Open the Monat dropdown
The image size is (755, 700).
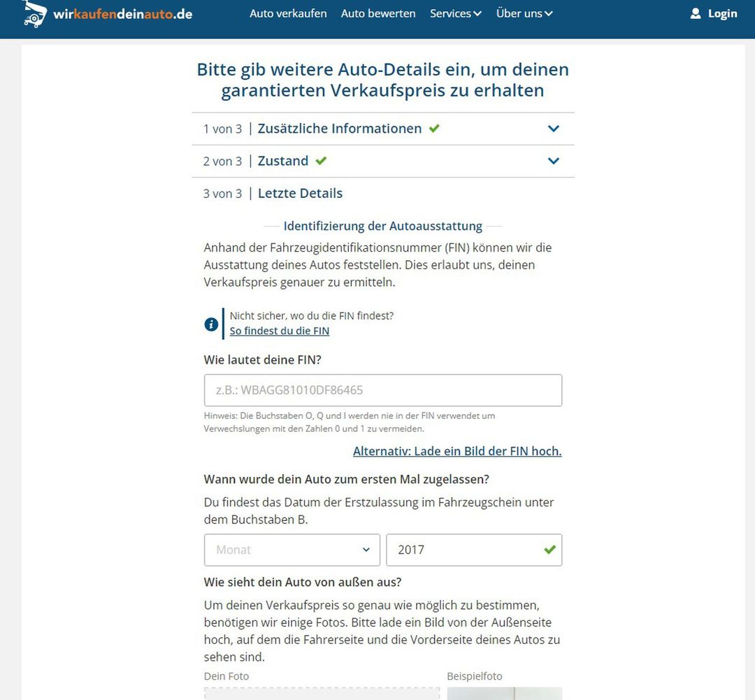[292, 550]
